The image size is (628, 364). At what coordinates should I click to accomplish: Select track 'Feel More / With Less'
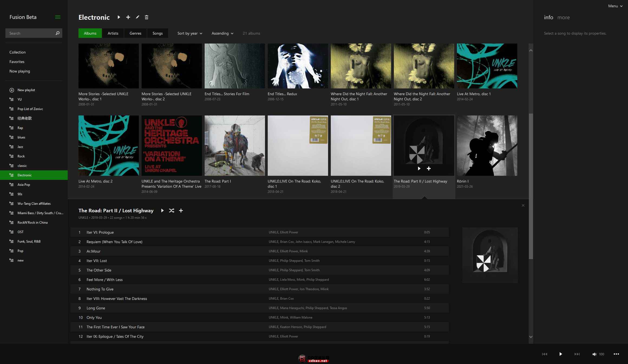coord(260,280)
